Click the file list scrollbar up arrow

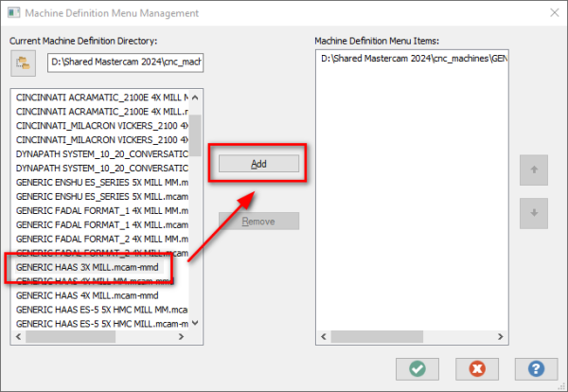click(195, 98)
